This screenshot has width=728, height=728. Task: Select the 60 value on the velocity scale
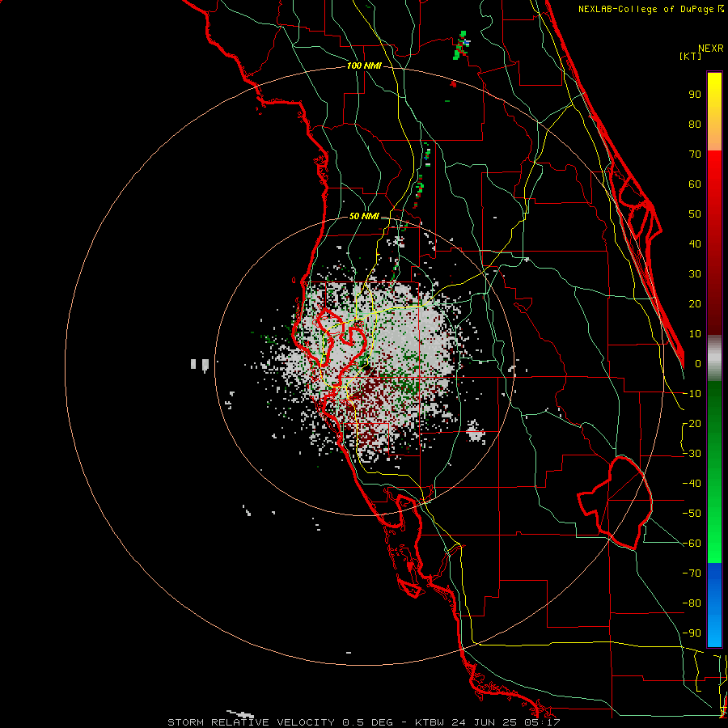(x=695, y=184)
